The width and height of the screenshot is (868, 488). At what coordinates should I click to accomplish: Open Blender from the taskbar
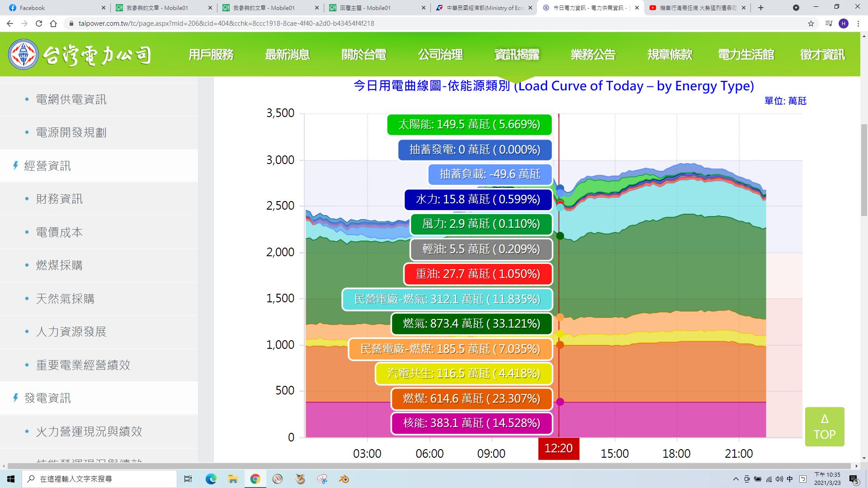tap(344, 479)
